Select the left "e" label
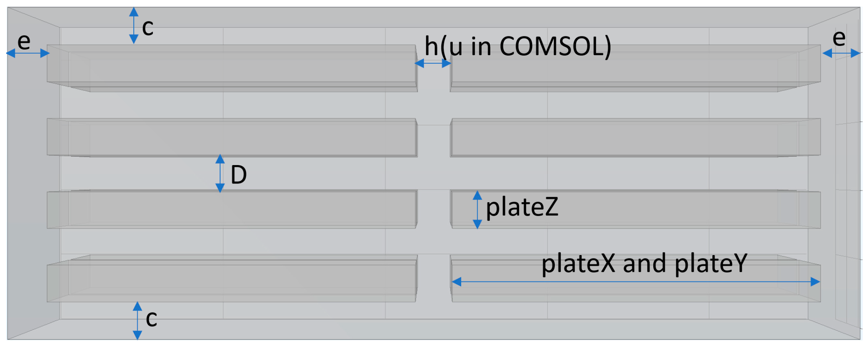 click(x=24, y=41)
